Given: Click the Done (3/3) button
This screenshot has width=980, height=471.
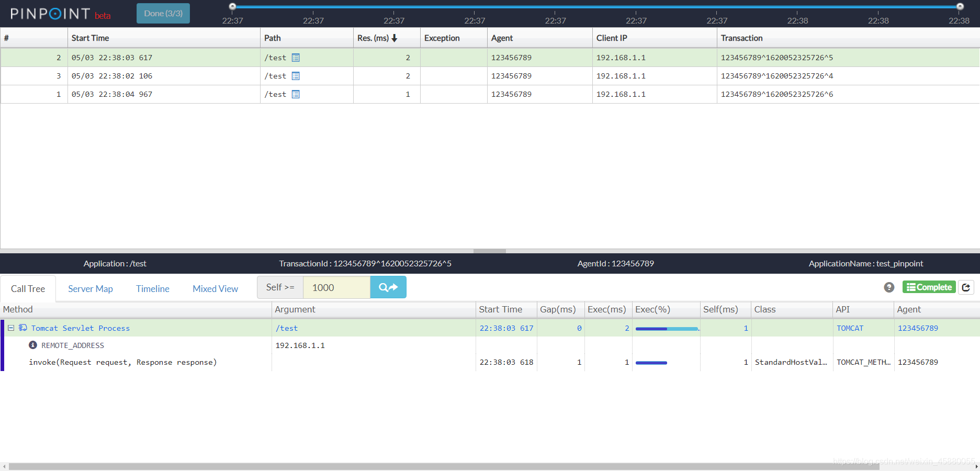Looking at the screenshot, I should click(163, 14).
